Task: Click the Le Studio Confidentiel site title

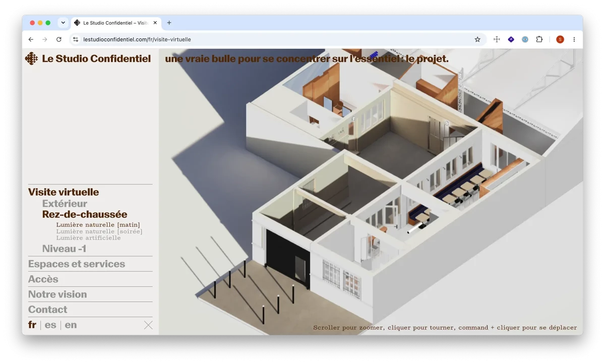Action: [x=96, y=59]
